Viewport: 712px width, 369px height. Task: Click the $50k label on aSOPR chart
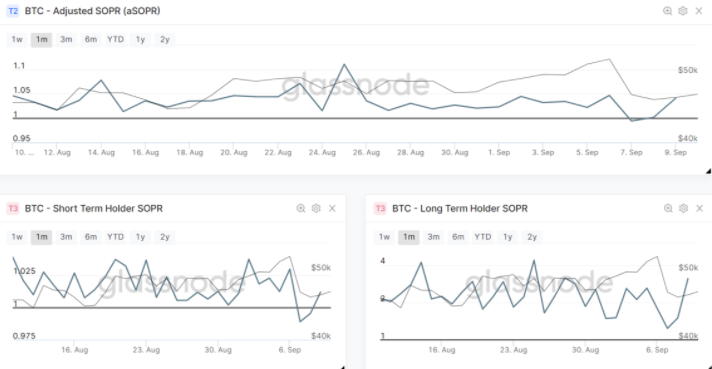coord(687,70)
